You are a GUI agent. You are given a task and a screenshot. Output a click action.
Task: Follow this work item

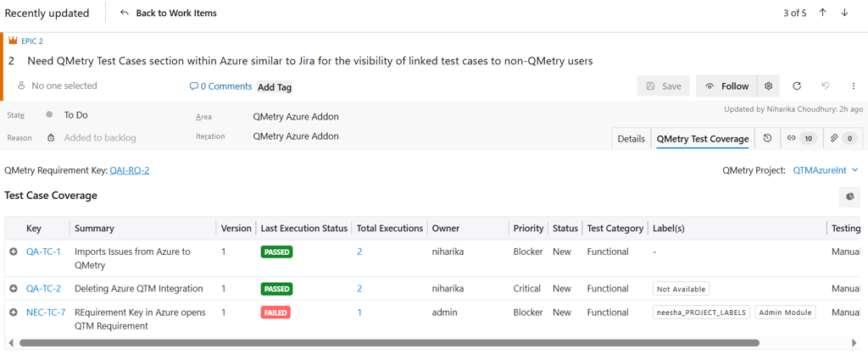tap(726, 86)
